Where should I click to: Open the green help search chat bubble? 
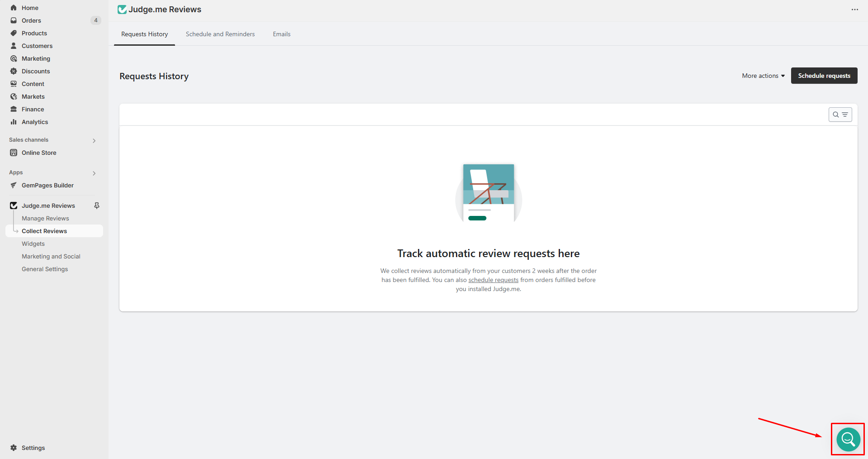[x=848, y=439]
